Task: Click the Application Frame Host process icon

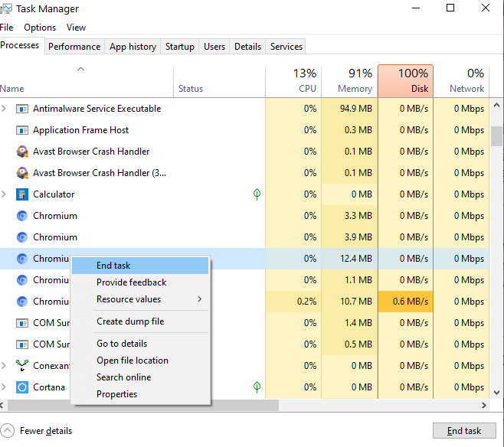Action: click(x=22, y=130)
